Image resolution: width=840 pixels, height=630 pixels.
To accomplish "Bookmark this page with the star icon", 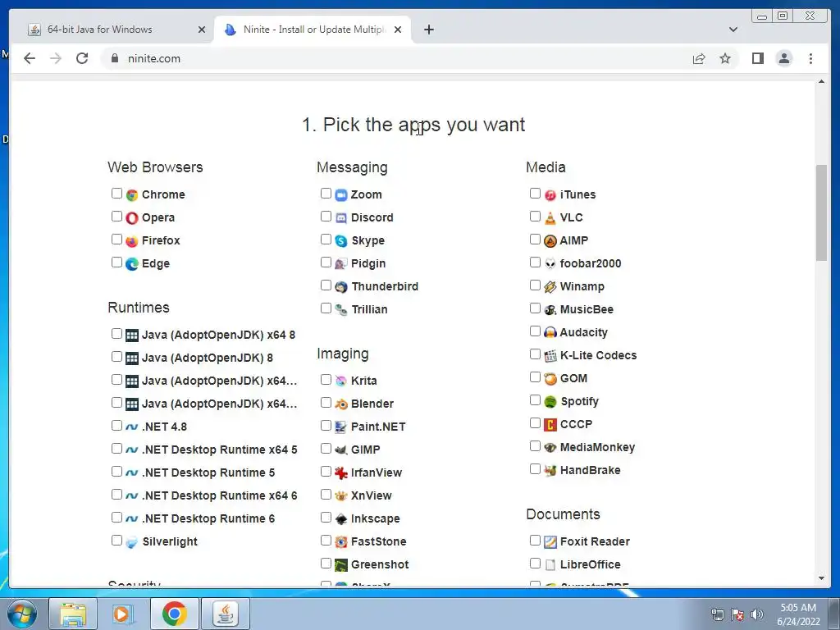I will [x=725, y=58].
